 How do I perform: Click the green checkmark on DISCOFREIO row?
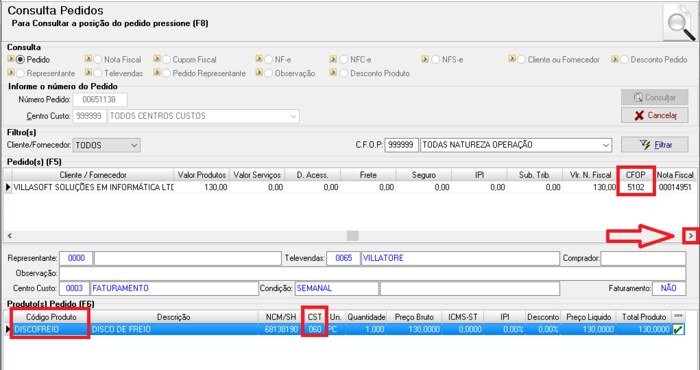[x=678, y=329]
